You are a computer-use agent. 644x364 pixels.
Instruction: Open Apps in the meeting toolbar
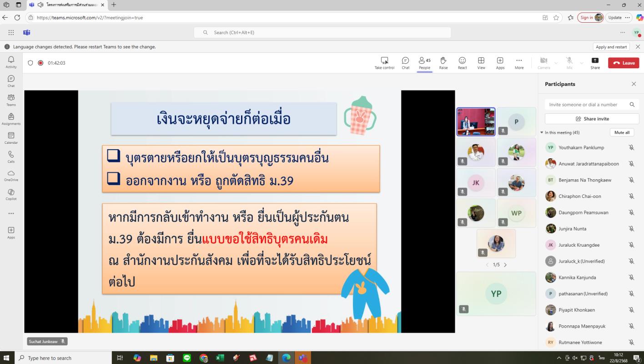[x=500, y=63]
